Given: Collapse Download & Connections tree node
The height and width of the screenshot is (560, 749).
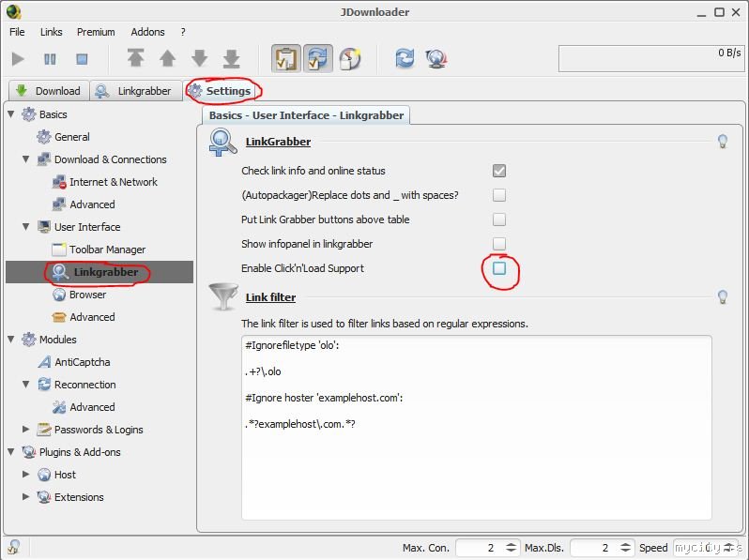Looking at the screenshot, I should 26,159.
